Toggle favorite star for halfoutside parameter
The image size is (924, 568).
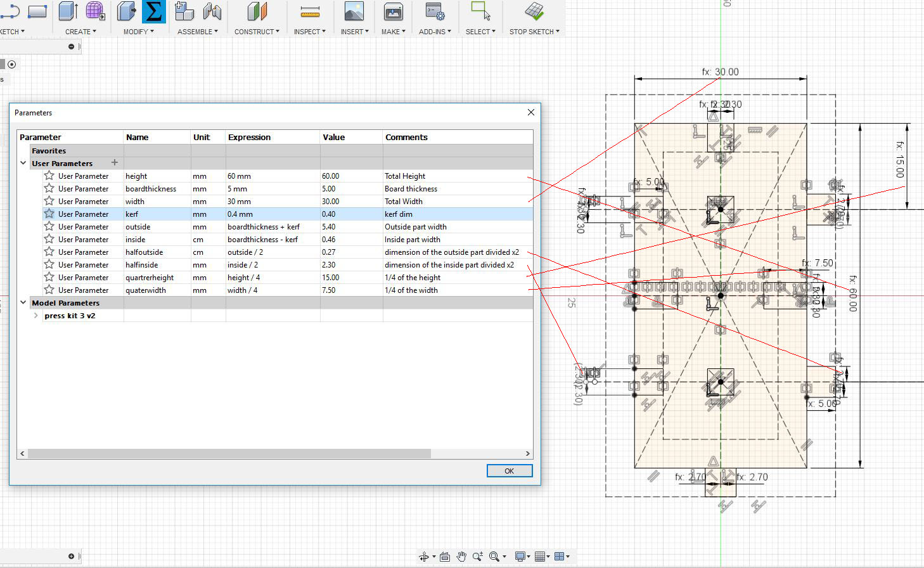[x=49, y=252]
